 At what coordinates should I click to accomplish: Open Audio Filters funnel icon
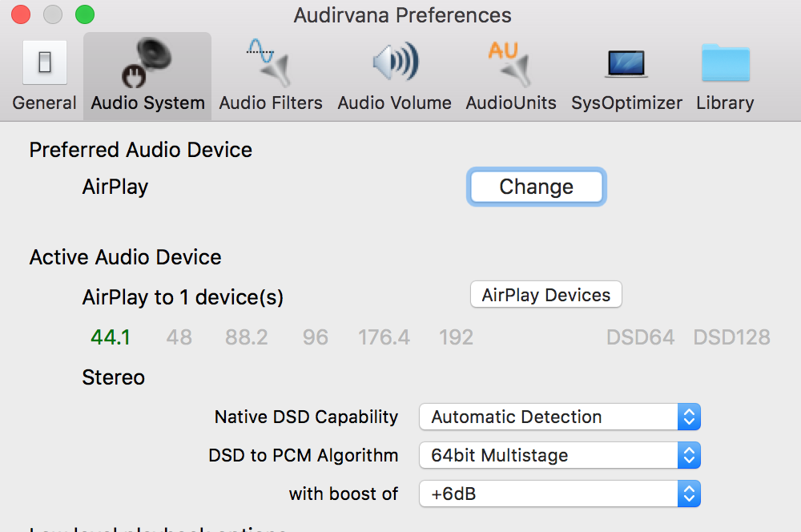[x=270, y=63]
